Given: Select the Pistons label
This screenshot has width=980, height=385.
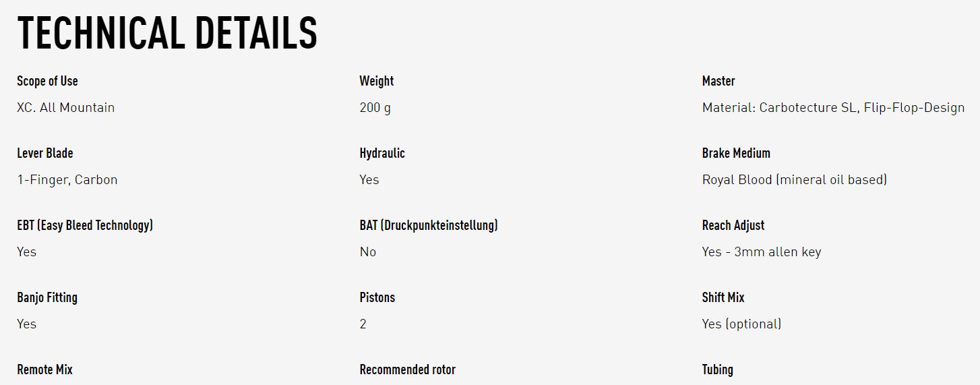Looking at the screenshot, I should [x=377, y=297].
